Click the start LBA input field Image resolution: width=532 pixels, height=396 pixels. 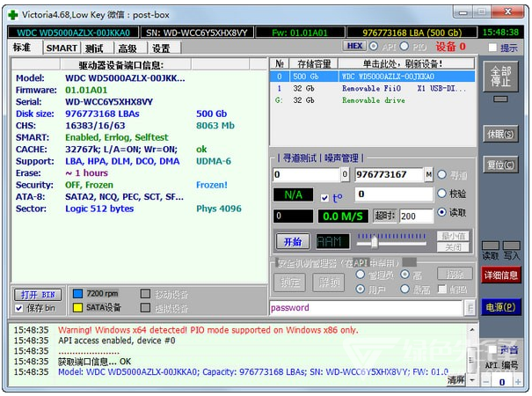tap(306, 174)
